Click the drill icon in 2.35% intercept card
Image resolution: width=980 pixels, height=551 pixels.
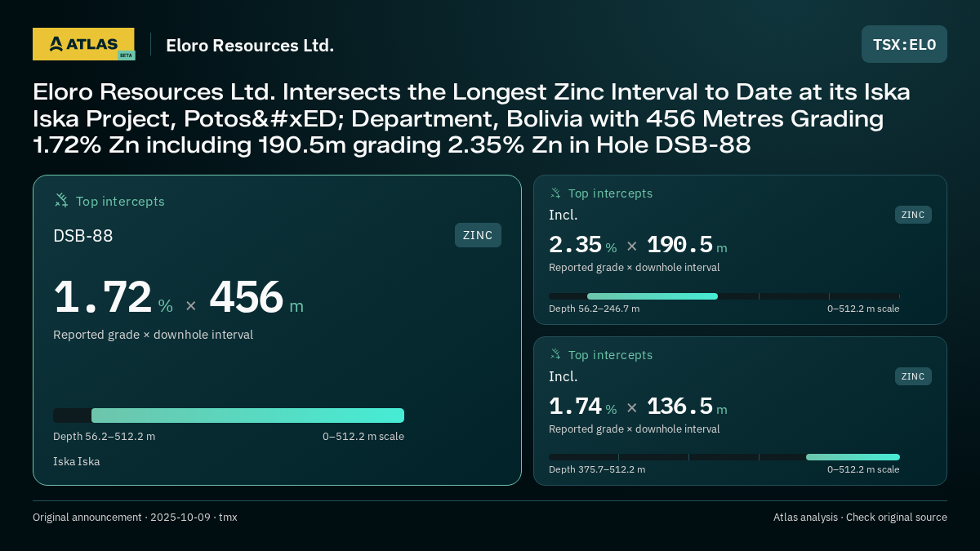click(555, 193)
